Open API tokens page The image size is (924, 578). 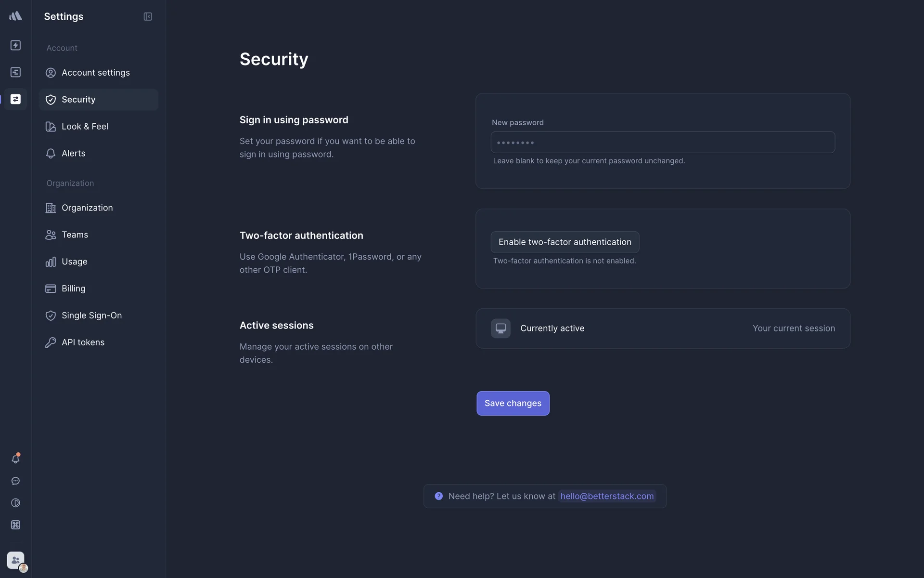[83, 342]
